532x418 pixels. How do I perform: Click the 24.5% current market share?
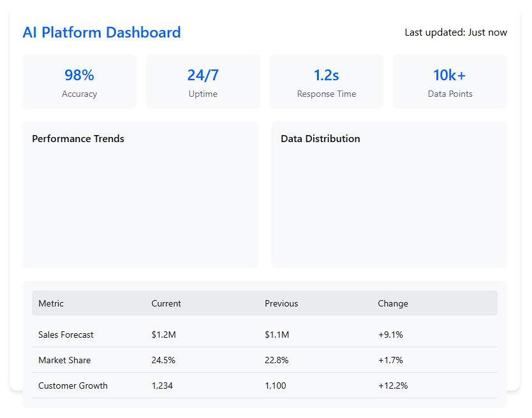pyautogui.click(x=163, y=360)
